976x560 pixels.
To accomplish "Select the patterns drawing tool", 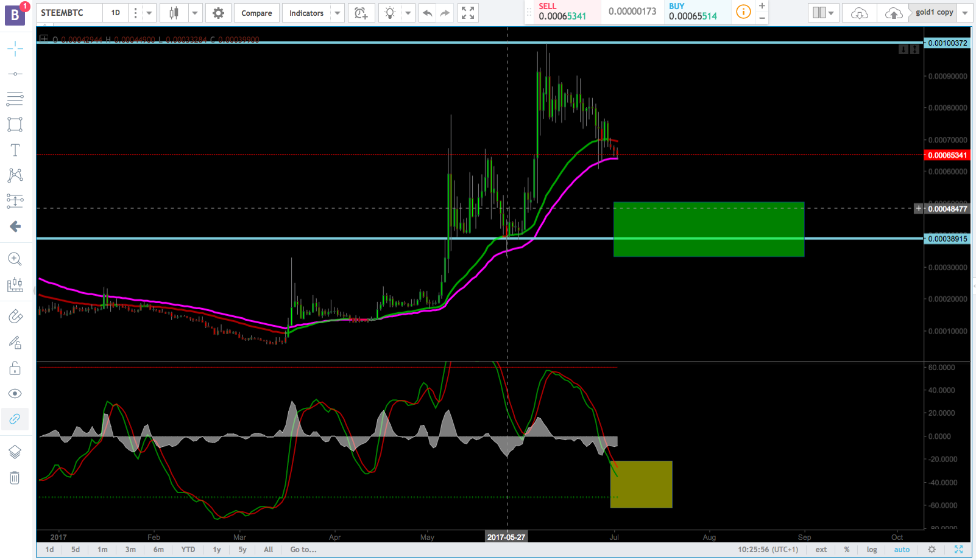I will pyautogui.click(x=15, y=175).
